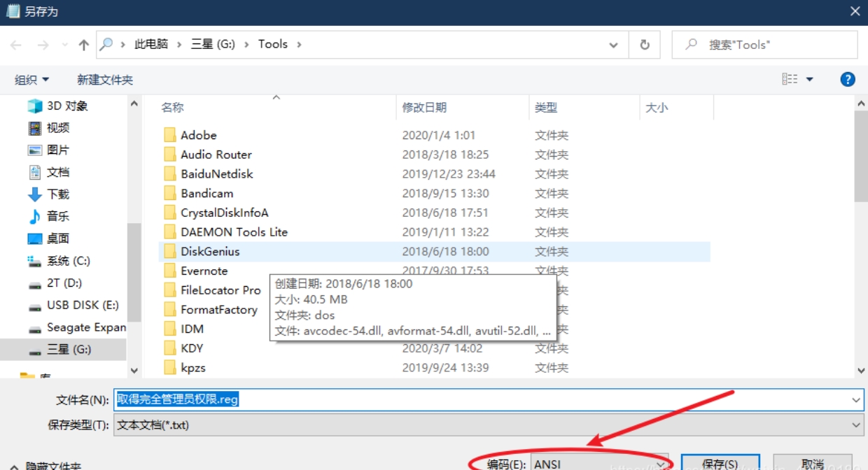Expand the address bar history dropdown
The width and height of the screenshot is (868, 470).
614,45
